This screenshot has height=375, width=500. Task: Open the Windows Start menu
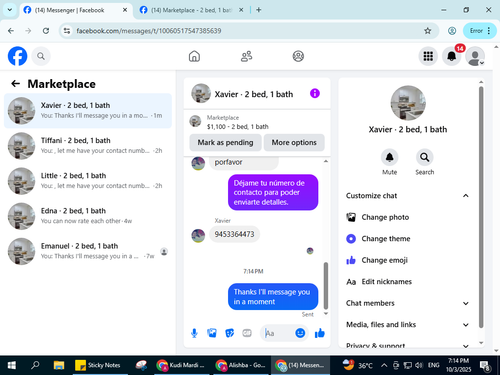12,365
